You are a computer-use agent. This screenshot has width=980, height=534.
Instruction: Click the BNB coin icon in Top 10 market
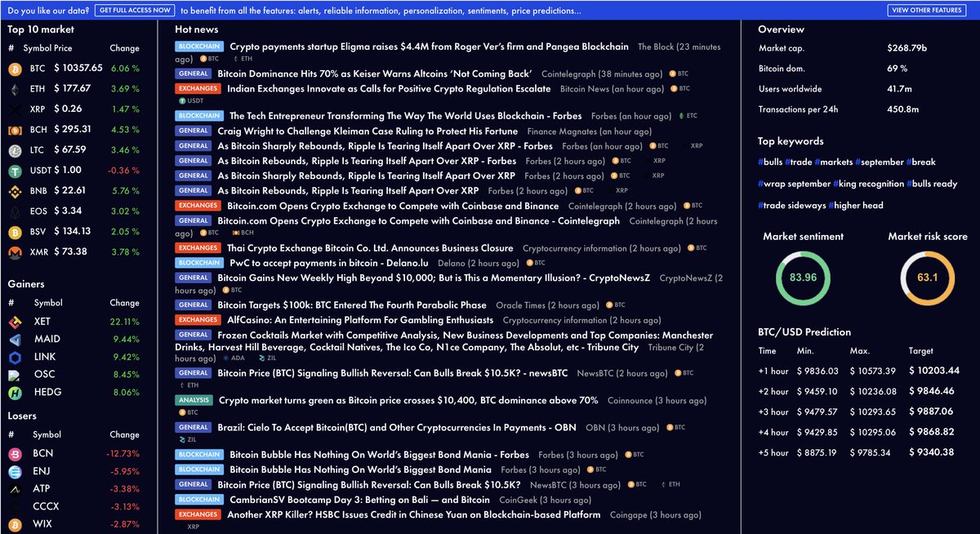point(15,191)
